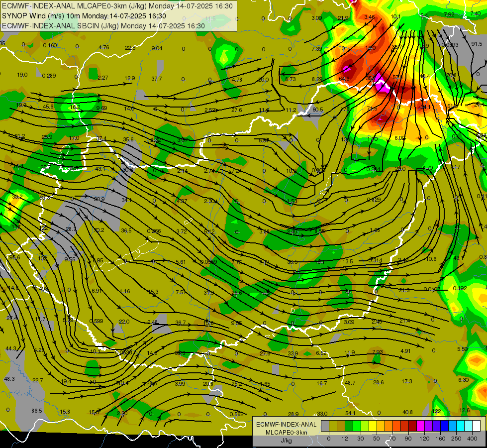Click the map value 0.829
Viewport: 487px width, 448px height.
coord(374,200)
